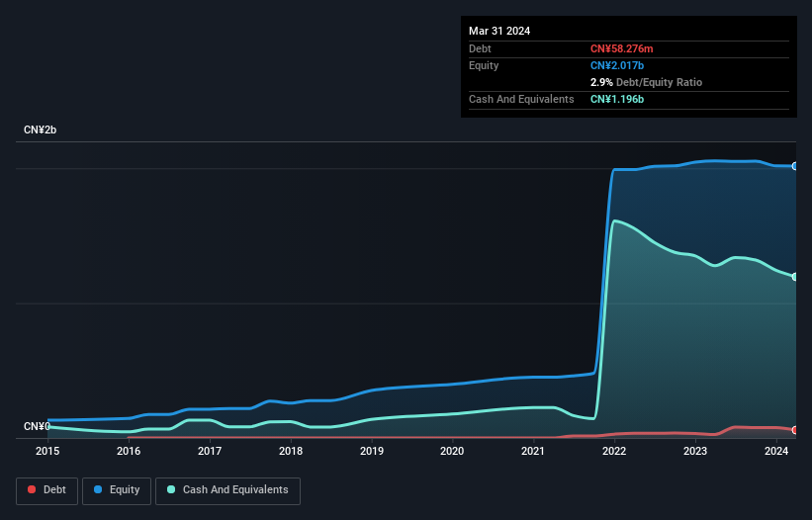This screenshot has width=812, height=520.
Task: Select the Debt endpoint marker on chart
Action: point(795,430)
